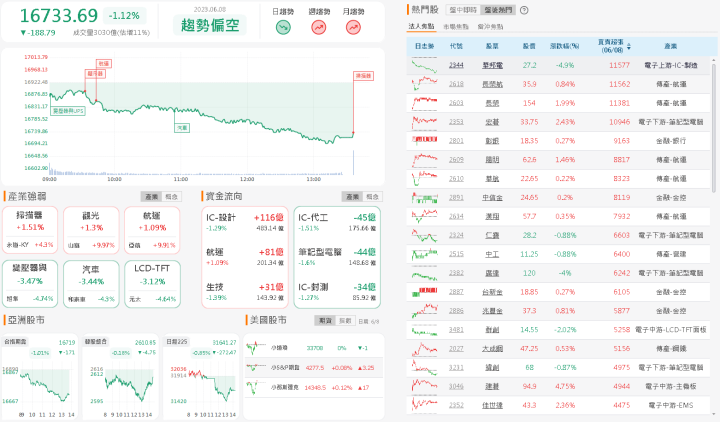Select 期貨 toggle in 美國股市 section

pos(325,321)
